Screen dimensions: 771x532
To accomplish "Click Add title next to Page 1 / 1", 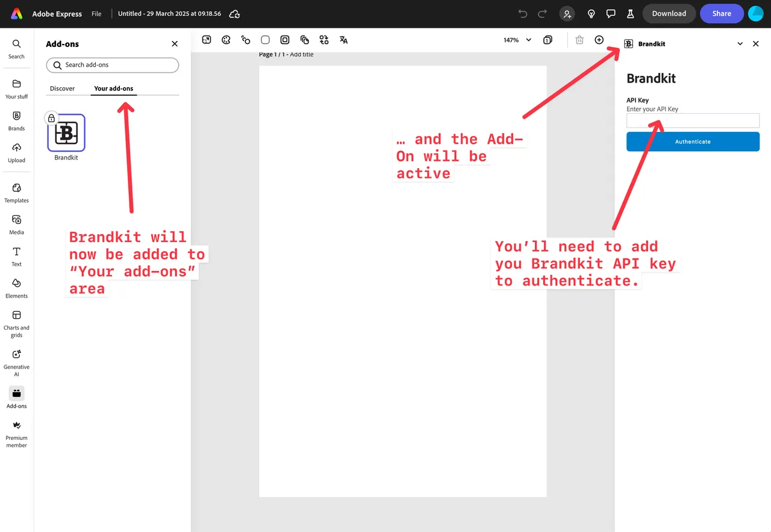I will click(x=302, y=54).
